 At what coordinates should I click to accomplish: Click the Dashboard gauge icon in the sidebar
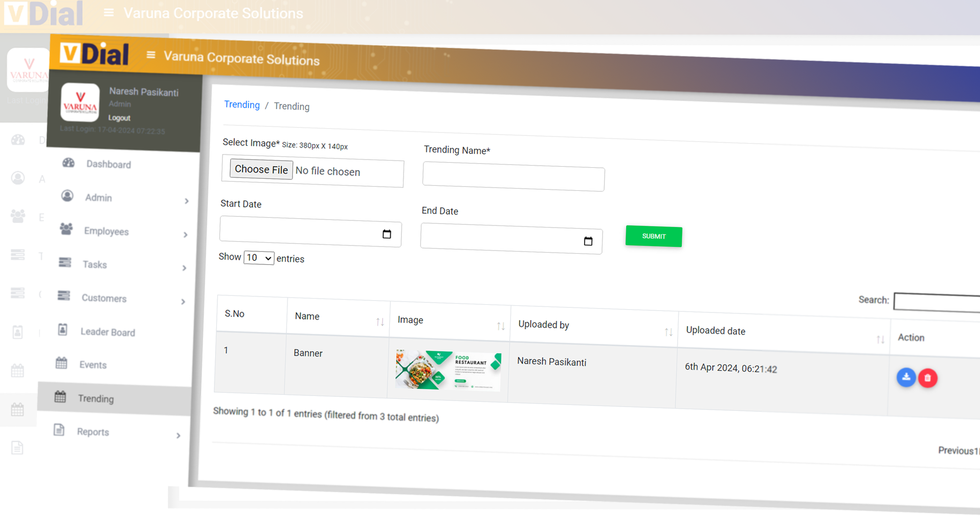(x=69, y=163)
